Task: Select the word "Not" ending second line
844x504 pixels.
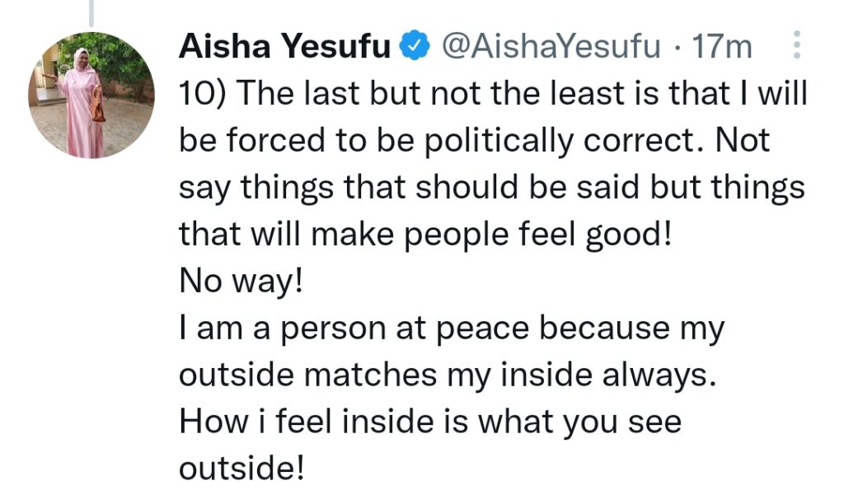Action: (743, 140)
